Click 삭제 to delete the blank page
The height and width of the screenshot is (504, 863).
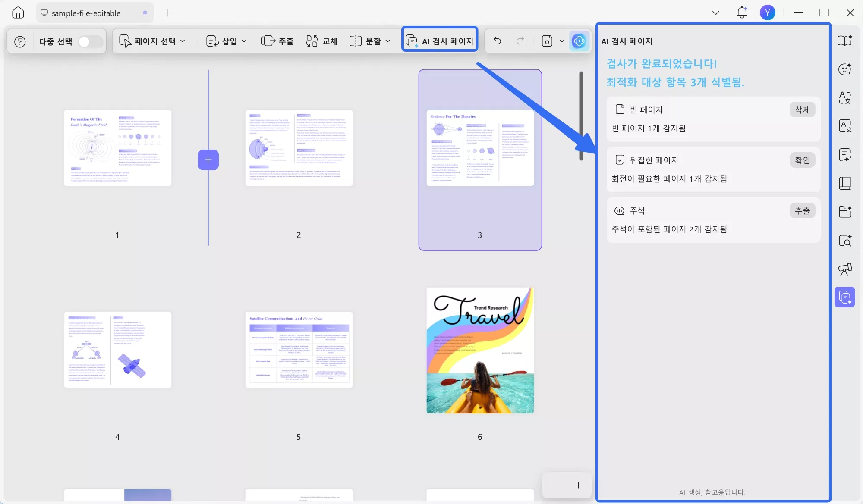[802, 110]
